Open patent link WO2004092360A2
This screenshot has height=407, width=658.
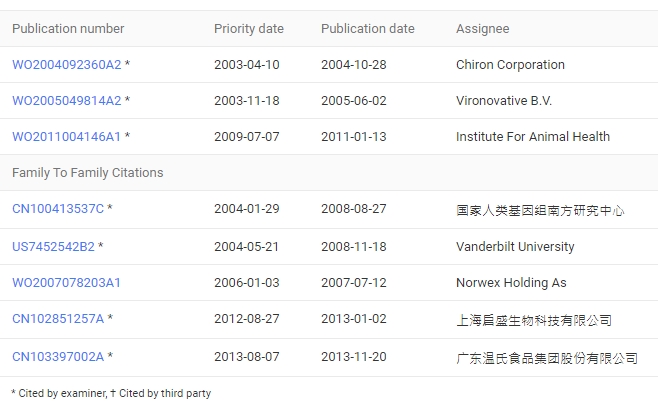coord(66,65)
